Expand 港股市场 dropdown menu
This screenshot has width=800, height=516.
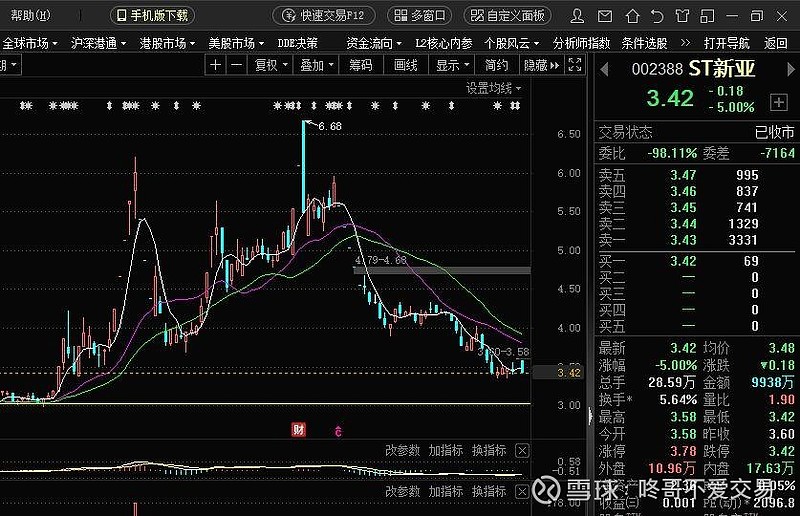(167, 43)
